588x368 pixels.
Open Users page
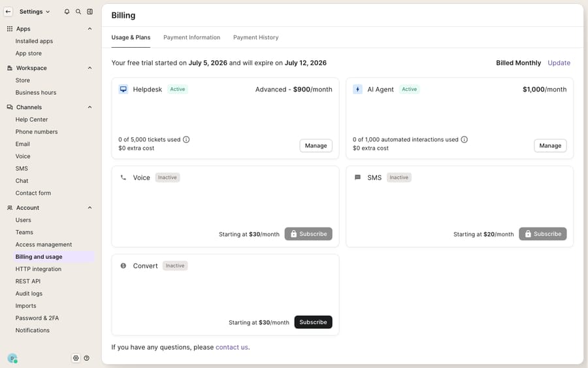(x=24, y=220)
